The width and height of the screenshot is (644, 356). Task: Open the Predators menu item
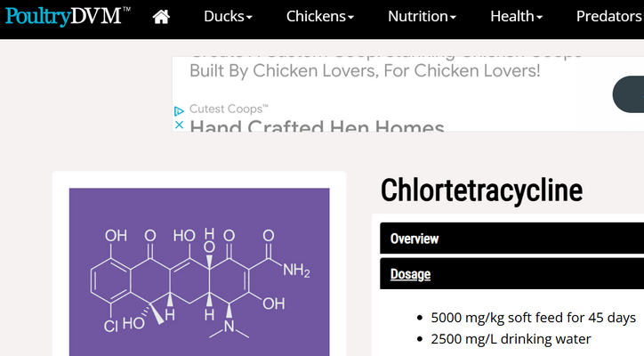click(x=609, y=16)
